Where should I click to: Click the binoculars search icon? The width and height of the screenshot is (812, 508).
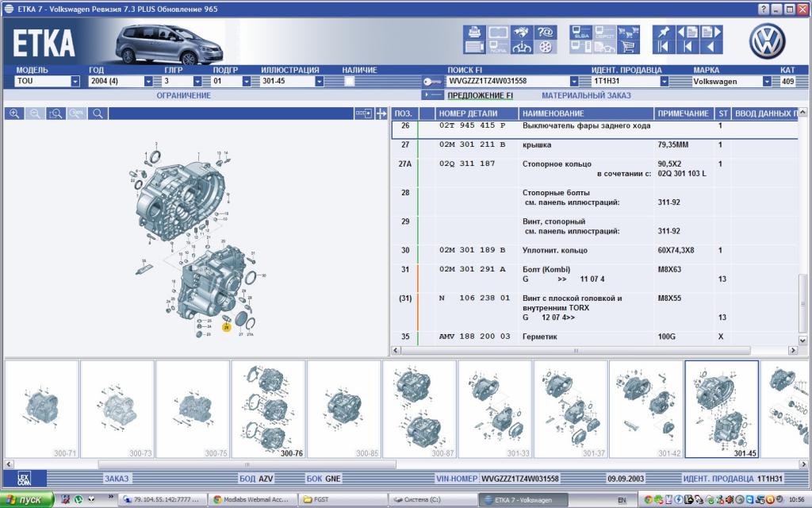coord(522,32)
